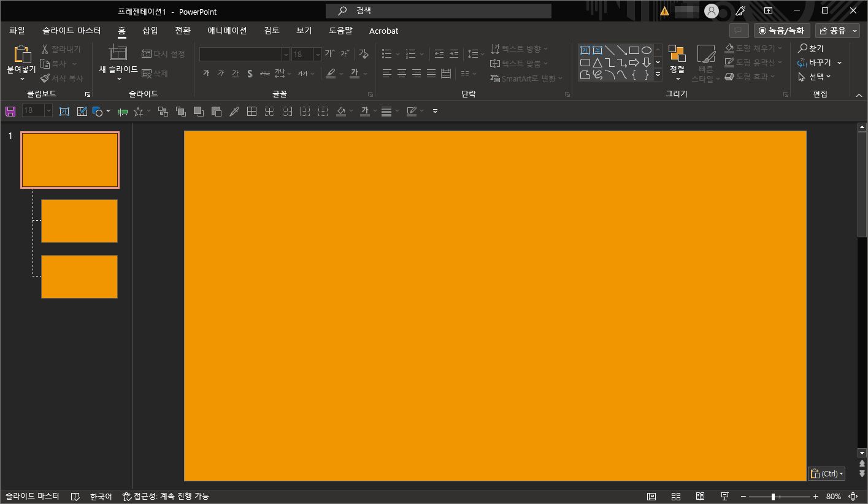Select the right arrow shape in gallery
The height and width of the screenshot is (504, 868).
pos(634,63)
